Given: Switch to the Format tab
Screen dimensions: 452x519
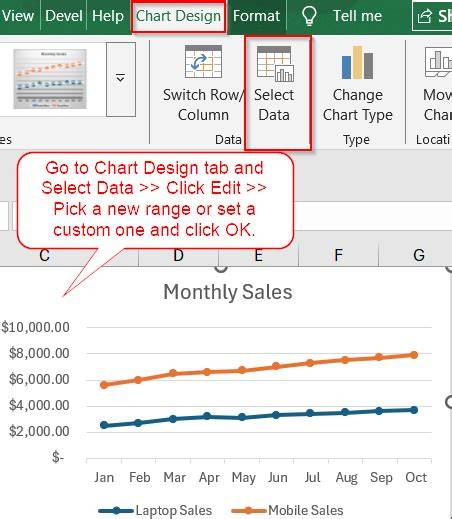Looking at the screenshot, I should click(256, 16).
